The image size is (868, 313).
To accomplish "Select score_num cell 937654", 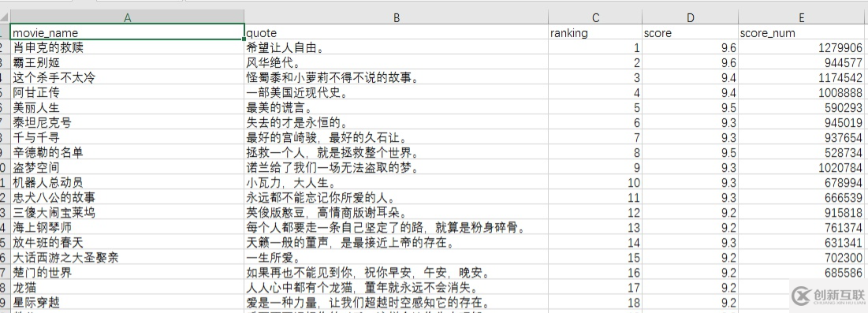I will click(x=802, y=138).
